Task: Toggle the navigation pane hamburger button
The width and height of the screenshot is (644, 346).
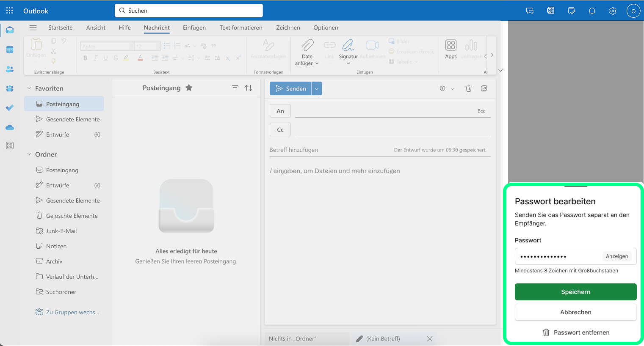Action: 33,27
